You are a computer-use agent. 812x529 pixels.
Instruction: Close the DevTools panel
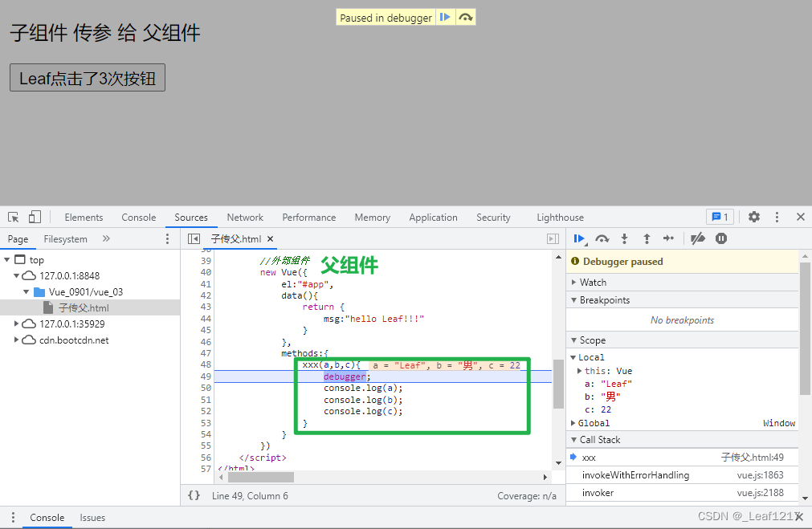click(x=801, y=217)
